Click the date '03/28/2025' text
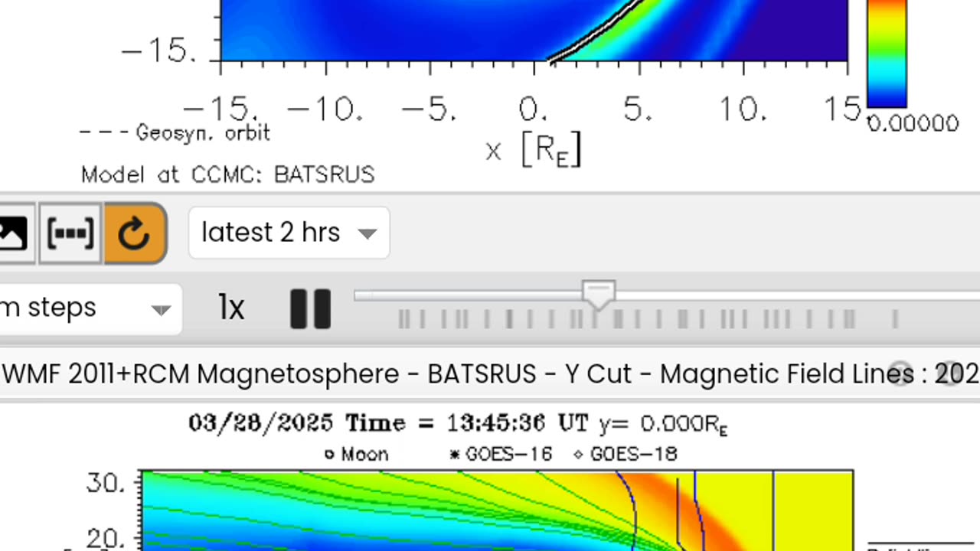This screenshot has width=980, height=551. pyautogui.click(x=261, y=423)
